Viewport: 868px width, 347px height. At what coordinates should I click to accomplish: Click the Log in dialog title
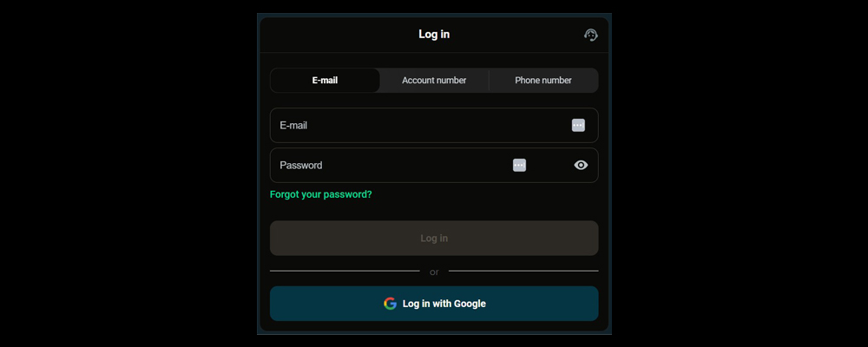[x=434, y=35]
